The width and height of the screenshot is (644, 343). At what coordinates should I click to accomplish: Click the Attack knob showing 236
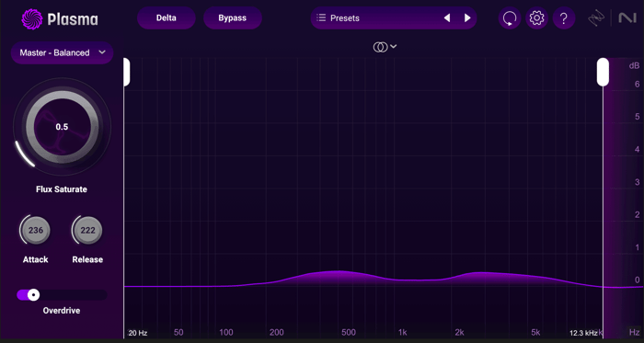[x=36, y=230]
